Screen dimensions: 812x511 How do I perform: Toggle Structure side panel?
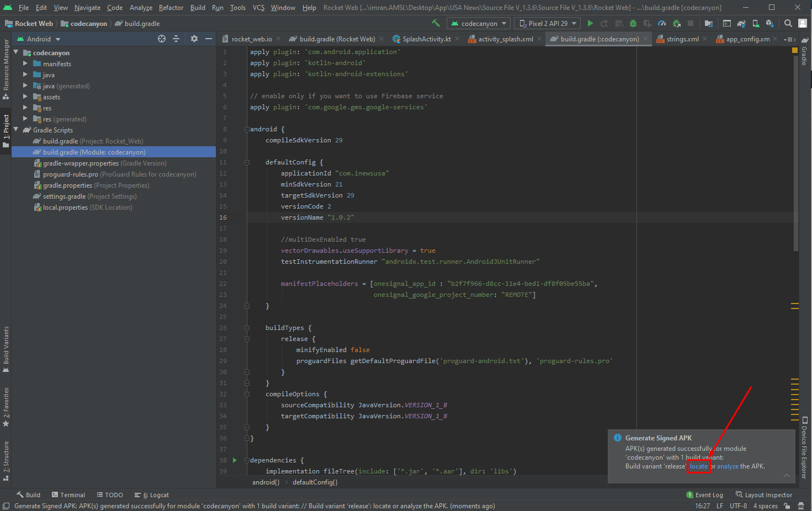6,460
